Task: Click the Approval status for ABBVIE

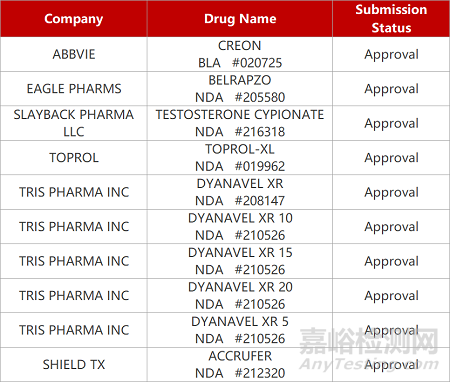Action: tap(391, 54)
